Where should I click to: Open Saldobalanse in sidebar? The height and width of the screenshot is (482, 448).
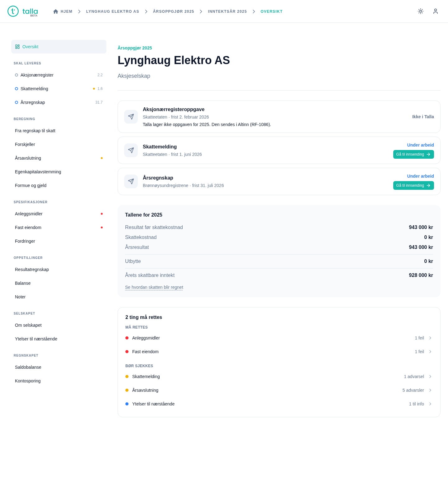click(x=59, y=367)
